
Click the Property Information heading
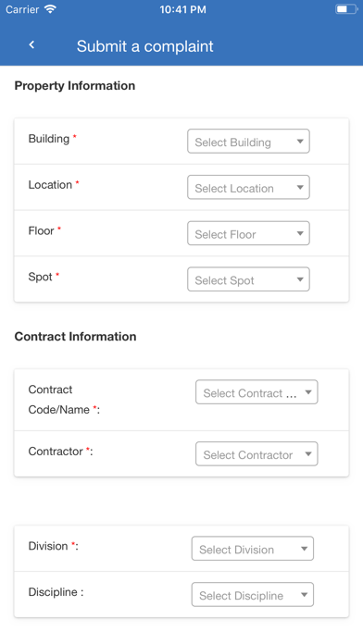point(75,86)
